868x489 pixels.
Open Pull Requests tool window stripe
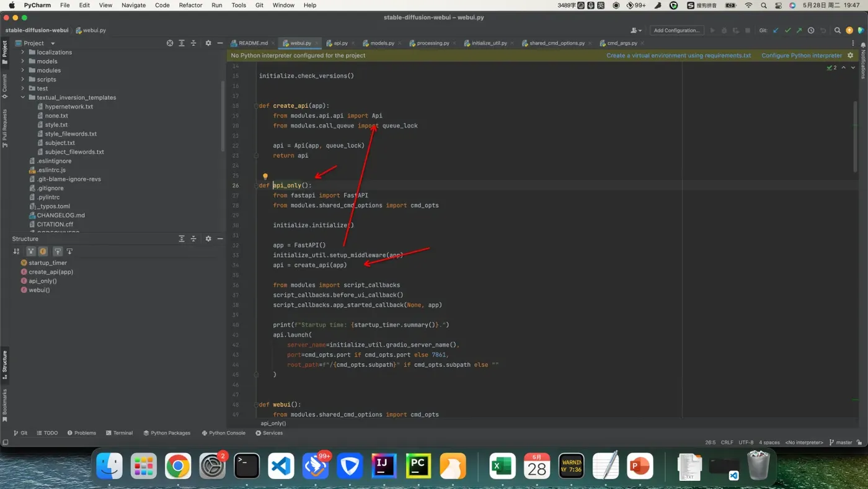click(4, 128)
